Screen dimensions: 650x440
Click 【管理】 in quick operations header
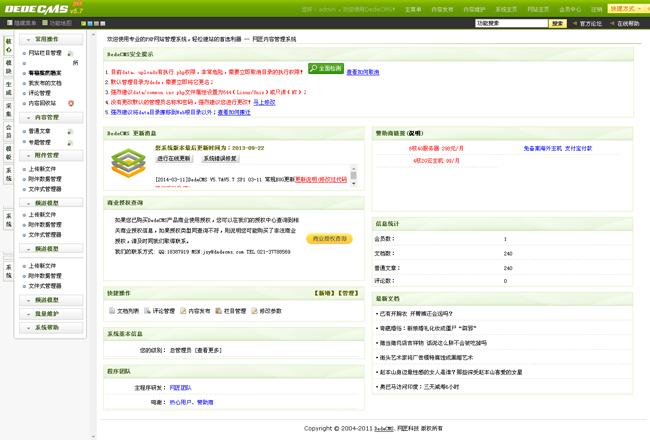348,293
